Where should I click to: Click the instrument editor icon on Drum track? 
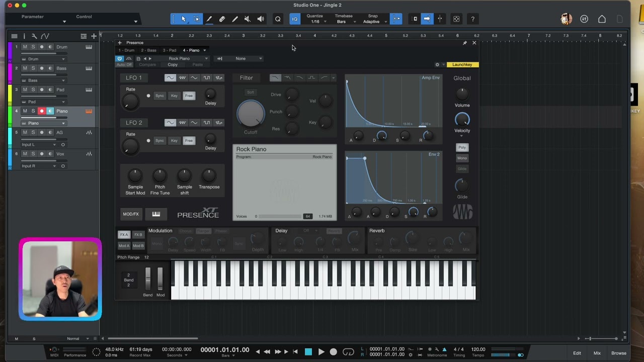[x=89, y=47]
